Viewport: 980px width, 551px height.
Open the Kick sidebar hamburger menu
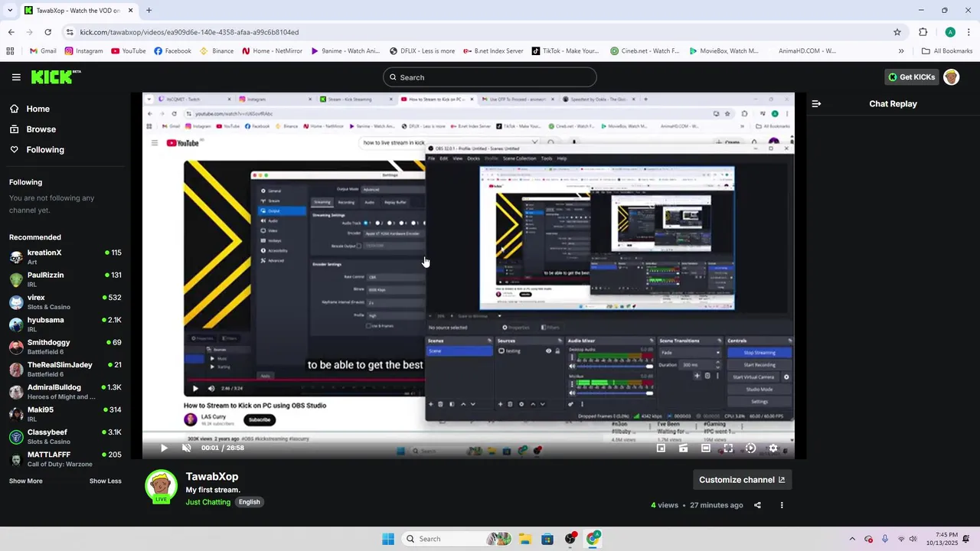pos(16,77)
